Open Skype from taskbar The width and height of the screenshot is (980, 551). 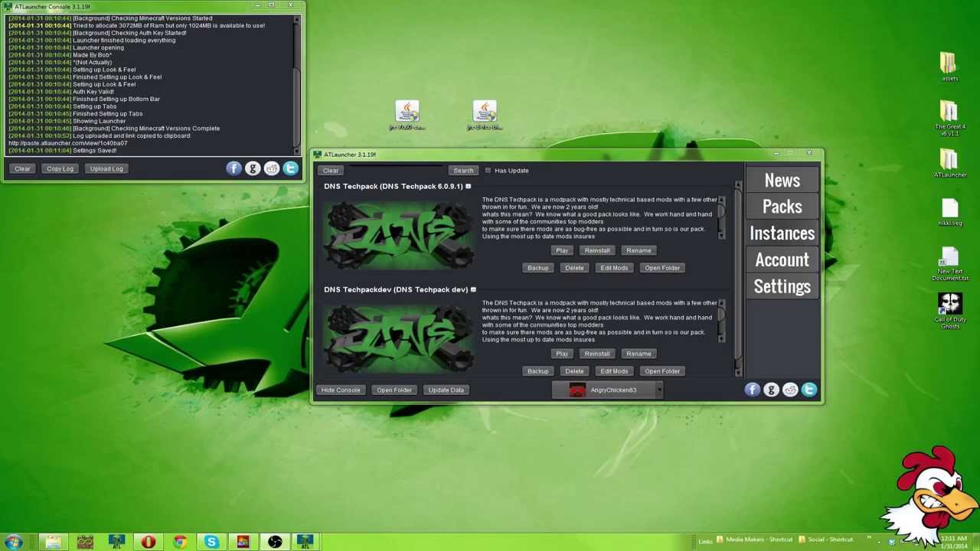pyautogui.click(x=211, y=542)
